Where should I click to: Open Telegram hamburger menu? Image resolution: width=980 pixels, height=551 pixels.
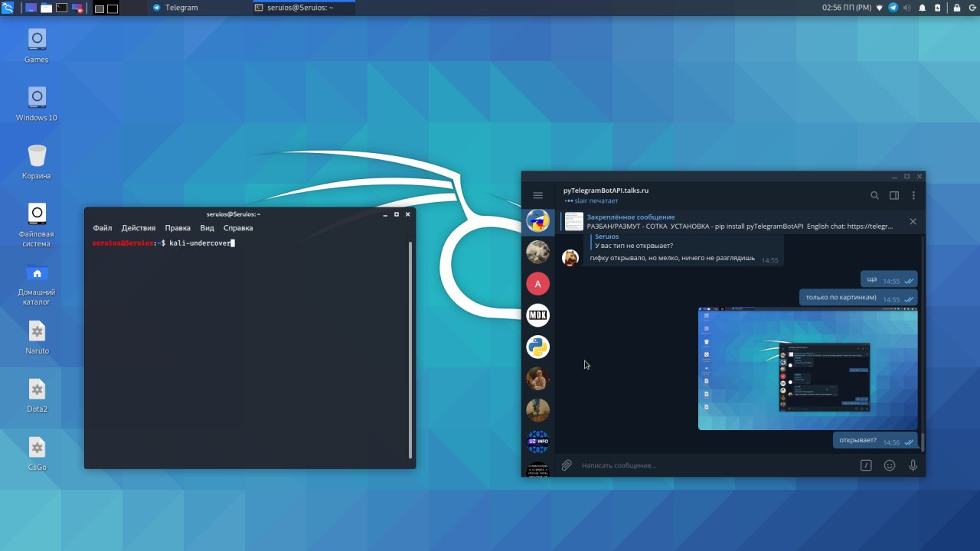pos(537,196)
